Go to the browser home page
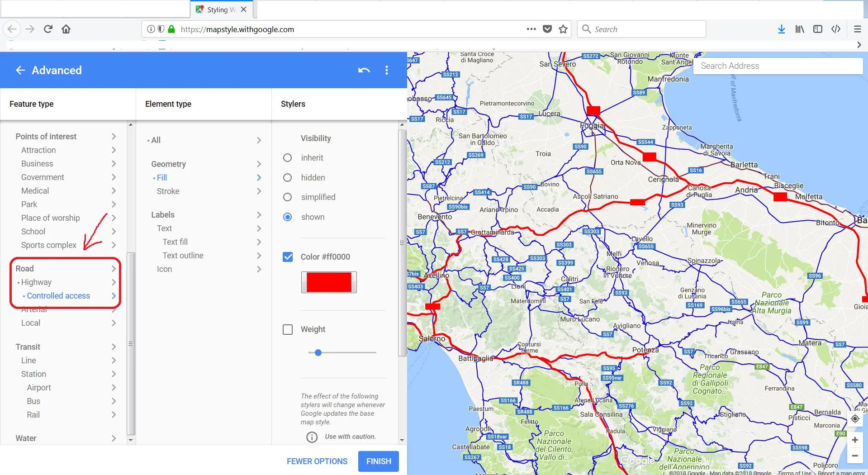This screenshot has width=868, height=475. click(66, 29)
